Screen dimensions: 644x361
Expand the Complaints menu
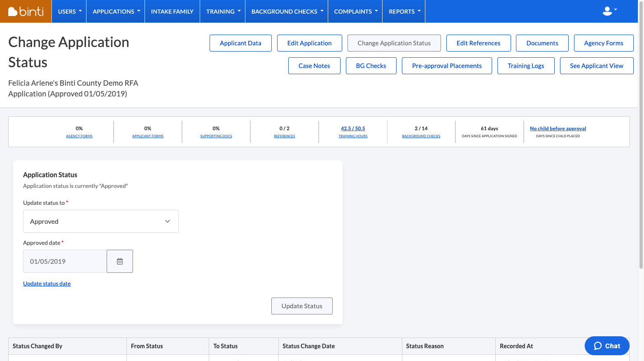point(356,12)
